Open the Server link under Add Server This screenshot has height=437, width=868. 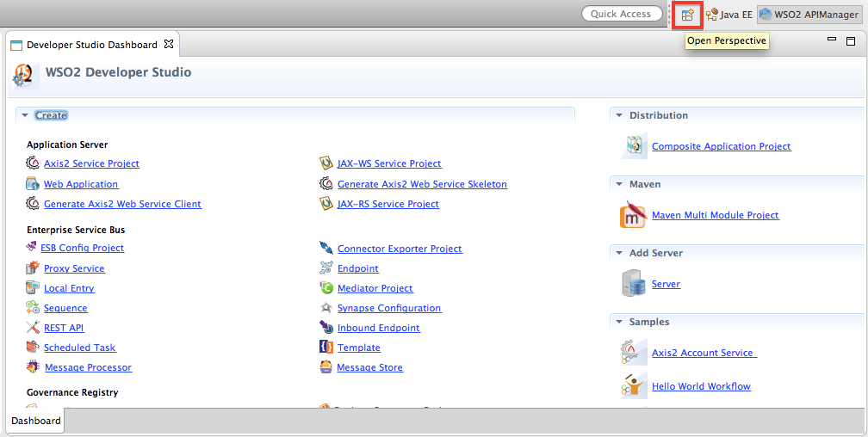click(666, 285)
